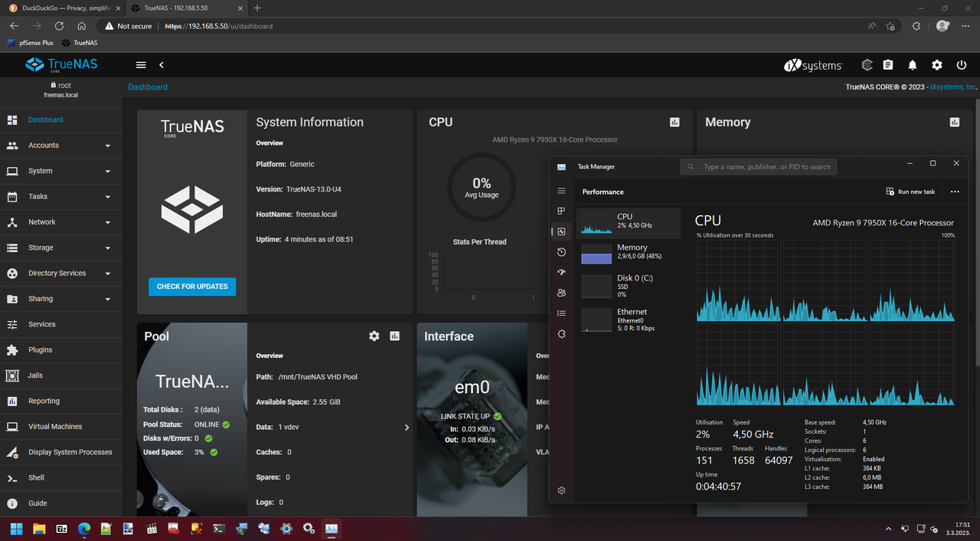The image size is (980, 541).
Task: Open the Virtual Machines menu item
Action: pyautogui.click(x=61, y=427)
